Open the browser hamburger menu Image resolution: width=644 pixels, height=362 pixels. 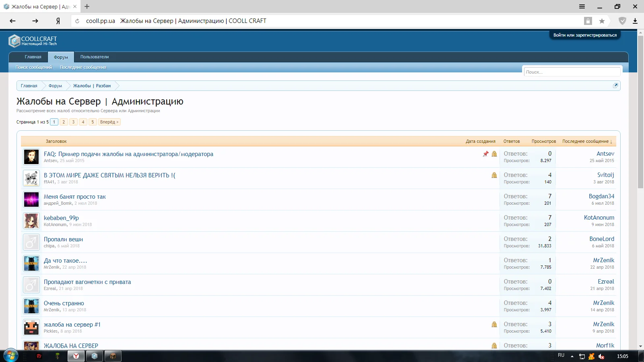(x=582, y=6)
